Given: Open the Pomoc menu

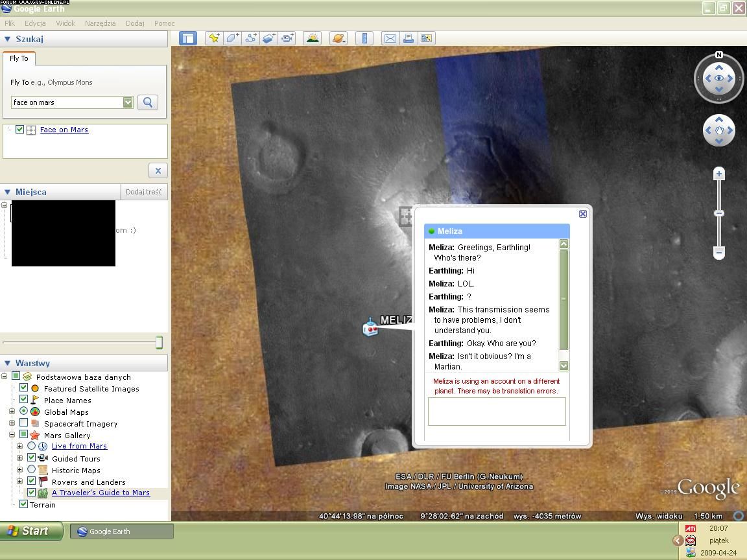Looking at the screenshot, I should 164,23.
